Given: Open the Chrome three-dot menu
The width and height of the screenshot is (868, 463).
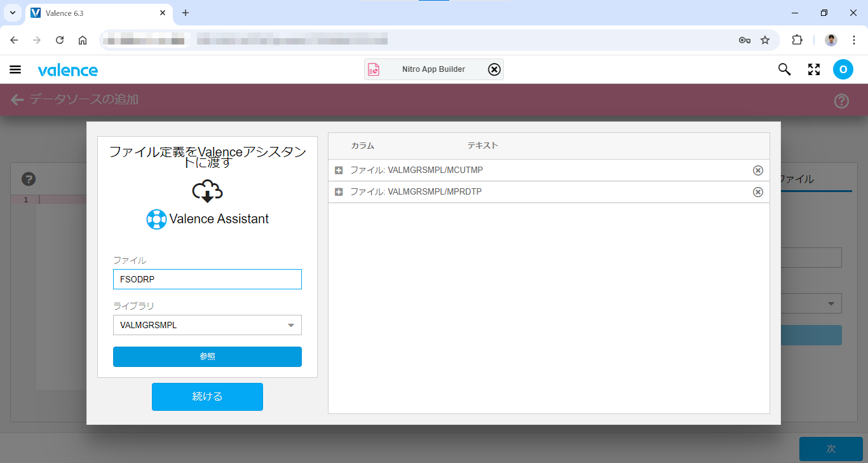Looking at the screenshot, I should (854, 40).
